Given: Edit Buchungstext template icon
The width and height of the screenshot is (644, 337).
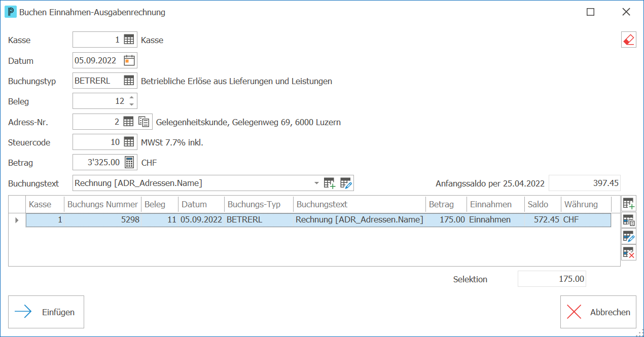Looking at the screenshot, I should [x=346, y=183].
